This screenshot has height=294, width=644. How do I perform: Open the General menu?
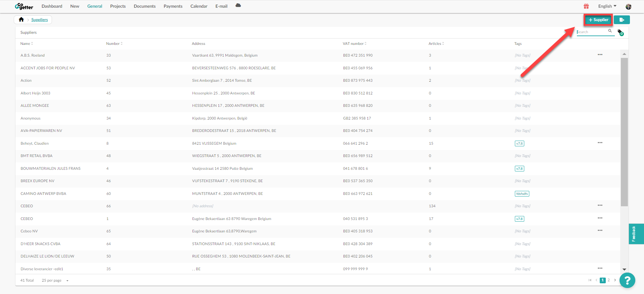95,6
